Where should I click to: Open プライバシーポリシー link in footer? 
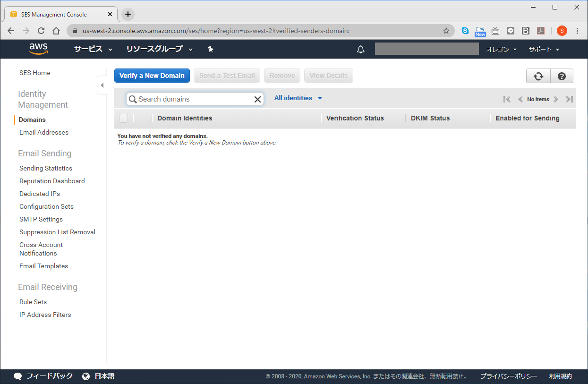tap(509, 376)
